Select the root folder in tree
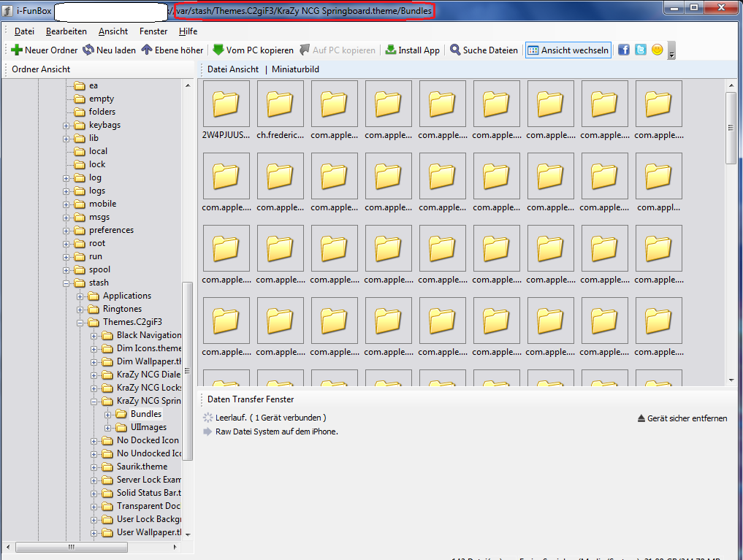This screenshot has height=560, width=743. [x=97, y=243]
